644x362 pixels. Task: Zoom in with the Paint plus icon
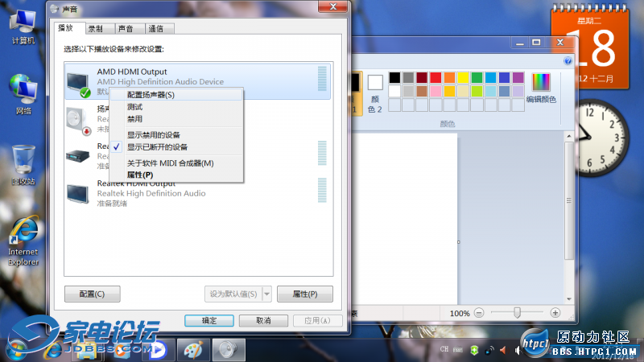555,313
